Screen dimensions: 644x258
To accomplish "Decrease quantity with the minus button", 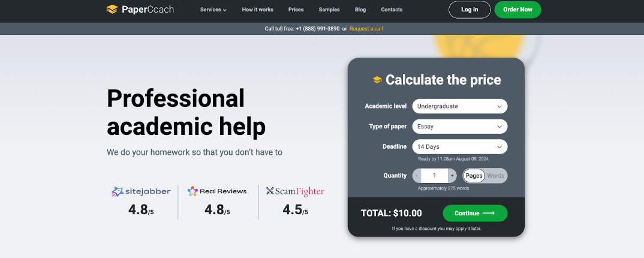I will point(417,176).
